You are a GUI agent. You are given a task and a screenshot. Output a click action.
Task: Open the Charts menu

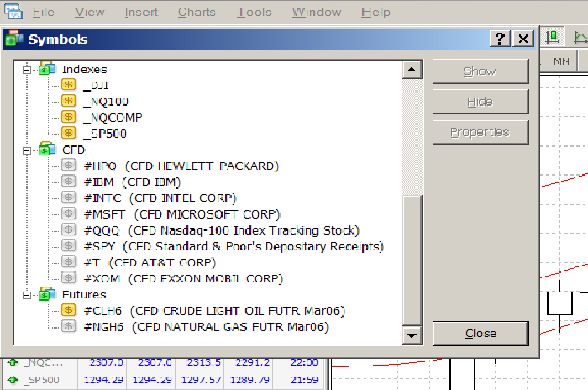tap(197, 12)
